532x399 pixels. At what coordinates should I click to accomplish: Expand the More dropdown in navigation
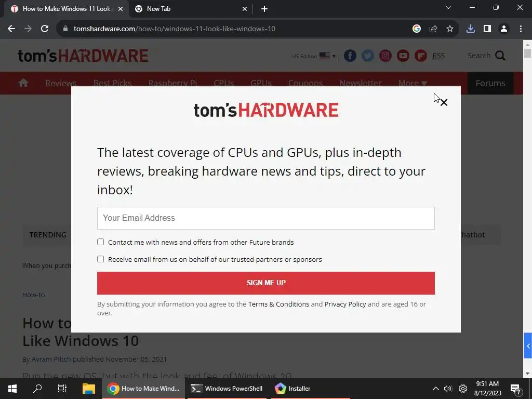[413, 83]
